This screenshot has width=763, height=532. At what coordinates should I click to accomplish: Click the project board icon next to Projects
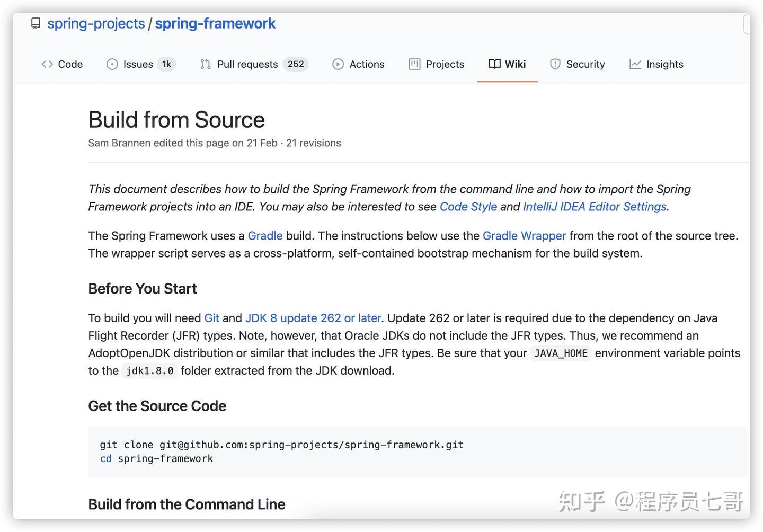click(x=414, y=64)
